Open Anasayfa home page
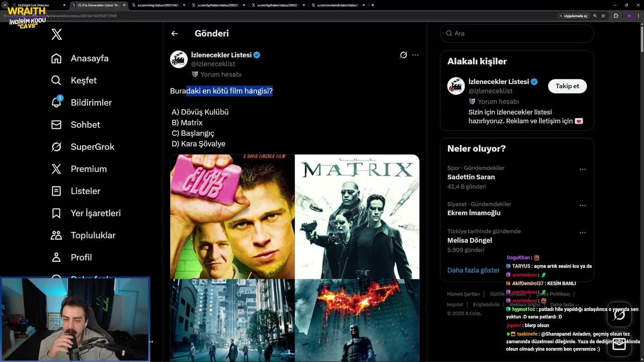 pos(80,58)
